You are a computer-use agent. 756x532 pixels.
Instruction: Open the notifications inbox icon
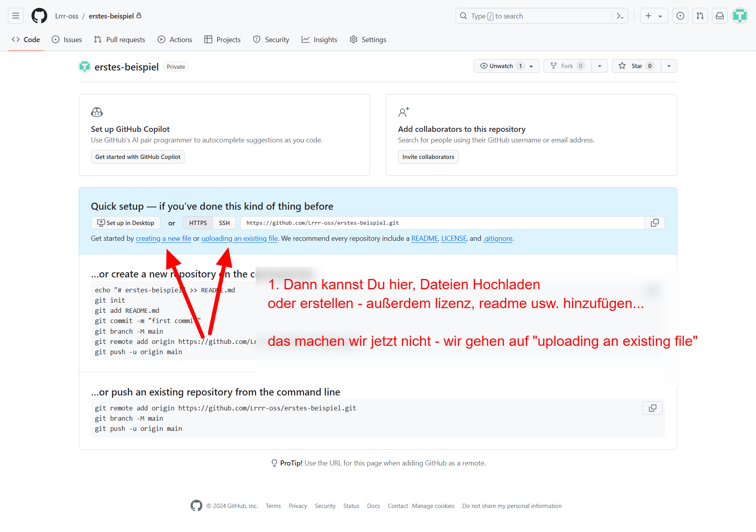[x=719, y=16]
